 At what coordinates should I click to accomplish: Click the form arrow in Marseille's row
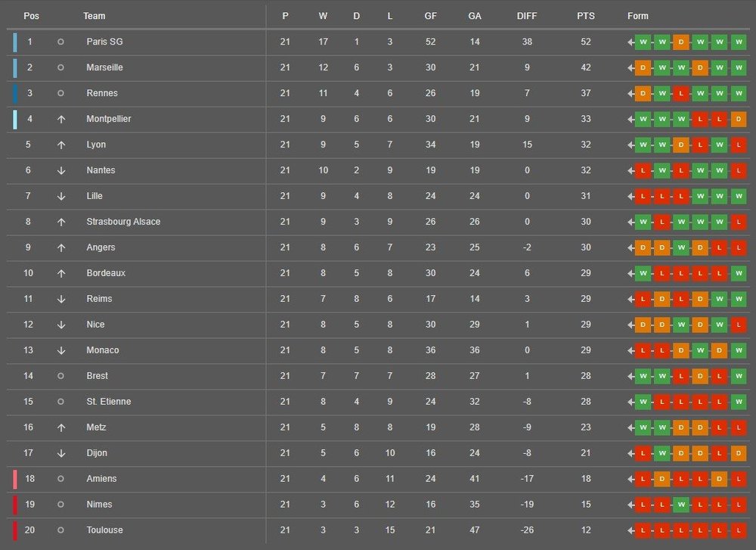(x=631, y=67)
